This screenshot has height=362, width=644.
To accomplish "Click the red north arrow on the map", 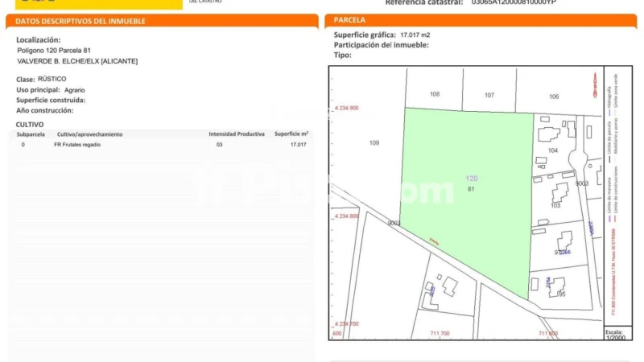I will coord(595,85).
